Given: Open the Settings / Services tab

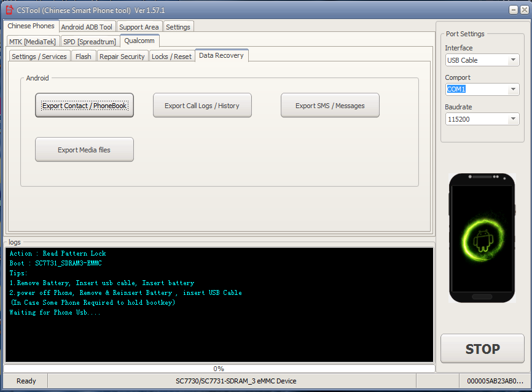Looking at the screenshot, I should pos(39,57).
